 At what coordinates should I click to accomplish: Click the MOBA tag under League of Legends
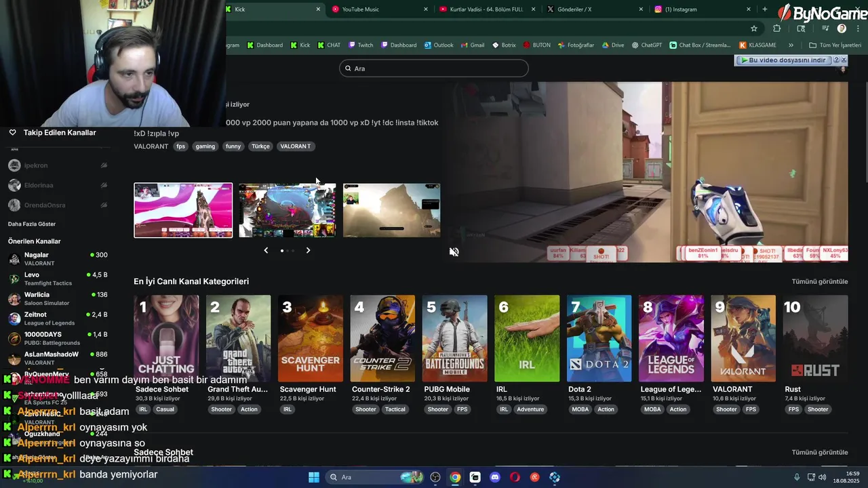click(652, 409)
